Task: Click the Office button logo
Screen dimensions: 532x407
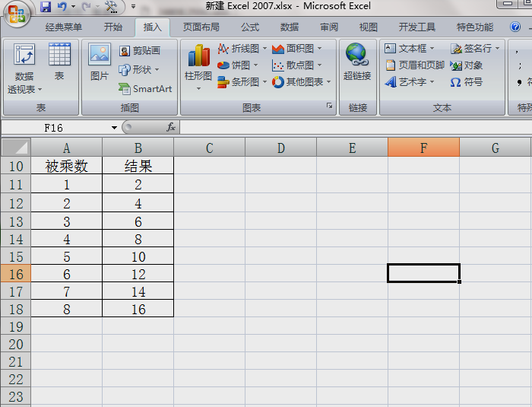Action: (17, 12)
